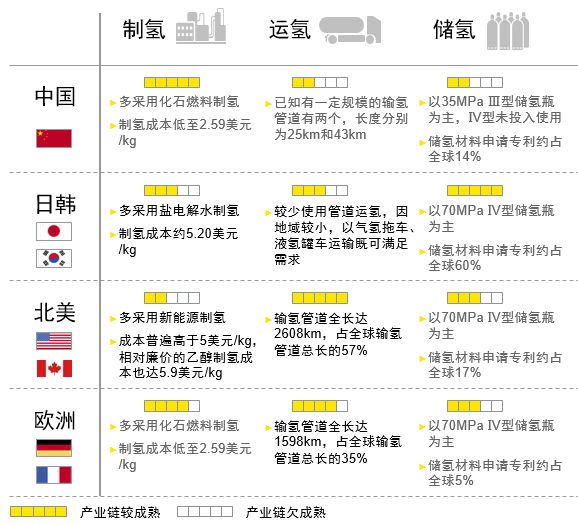This screenshot has width=578, height=525.
Task: Click the United States flag
Action: 54,341
